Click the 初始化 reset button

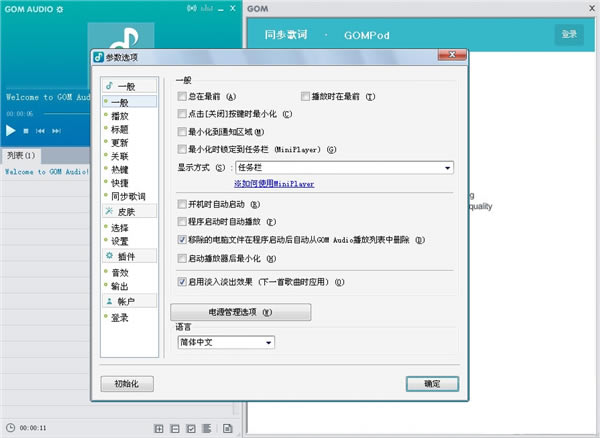tap(127, 384)
